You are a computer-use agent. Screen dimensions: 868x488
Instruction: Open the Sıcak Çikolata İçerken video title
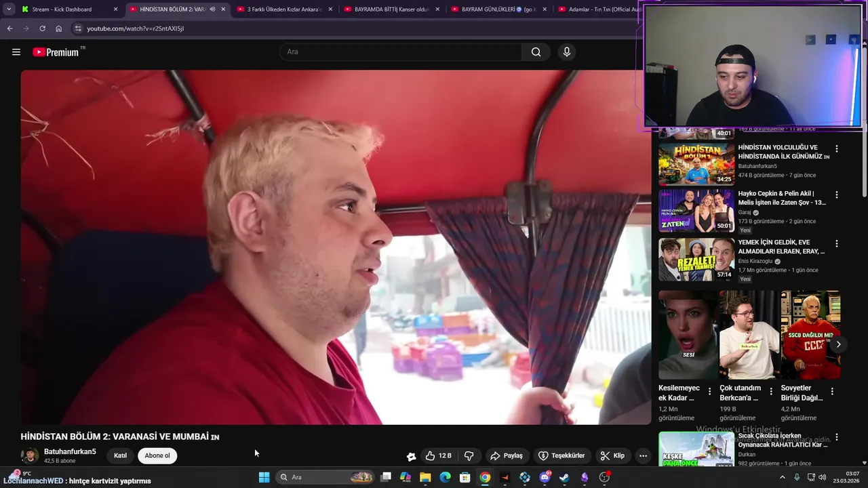[783, 440]
